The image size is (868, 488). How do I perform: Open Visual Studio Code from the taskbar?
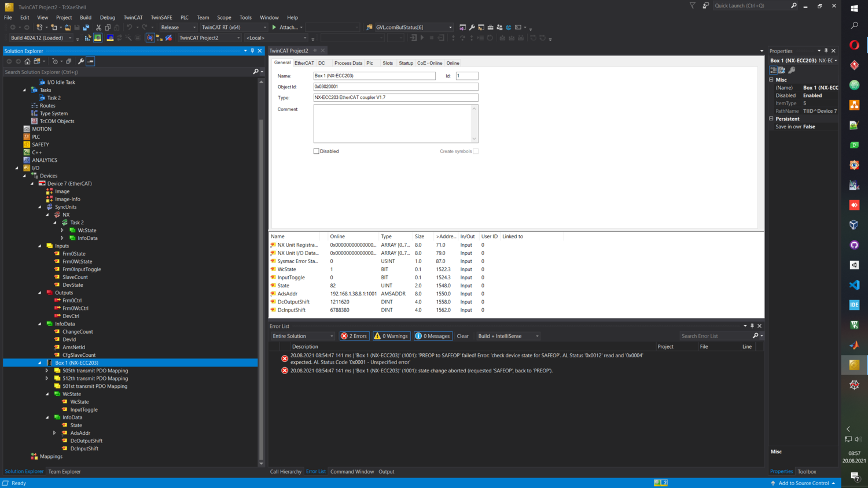[x=854, y=285]
